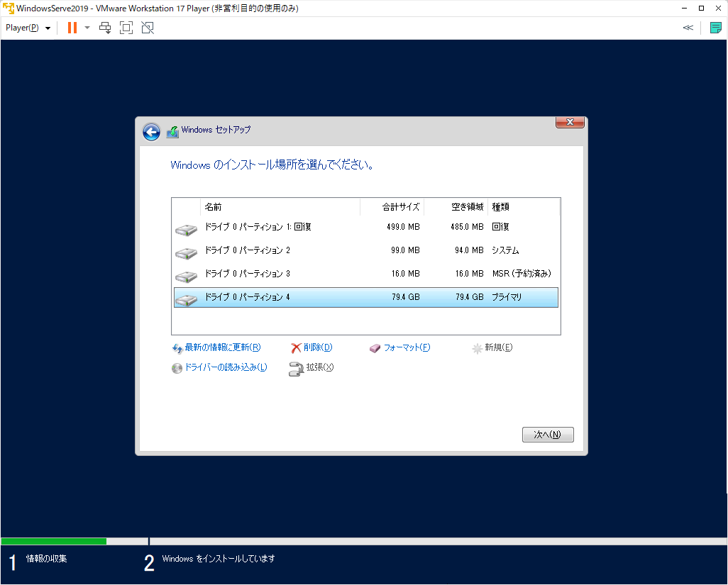This screenshot has height=585, width=728.
Task: Click the green installation progress bar
Action: (x=54, y=542)
